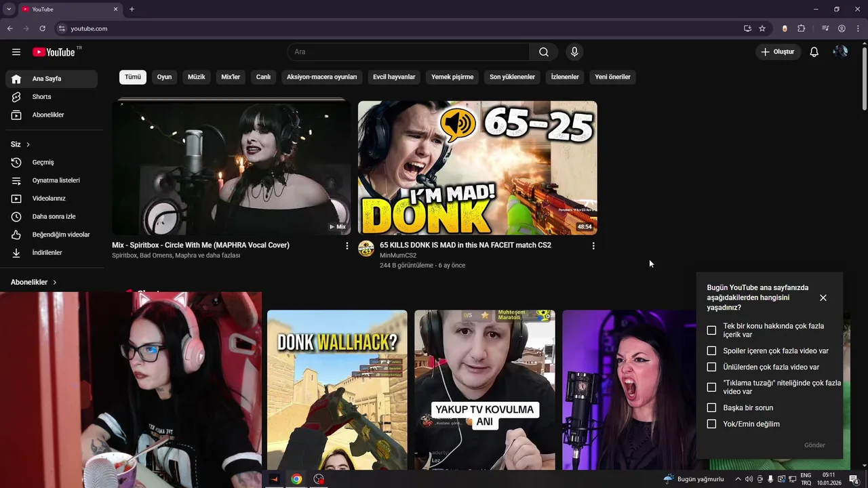Check 'Başka bir sorun' option
The image size is (868, 488).
(x=711, y=408)
